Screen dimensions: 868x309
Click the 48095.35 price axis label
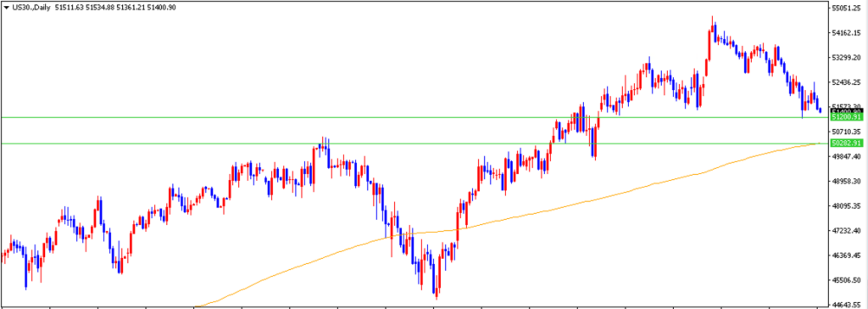click(x=846, y=205)
